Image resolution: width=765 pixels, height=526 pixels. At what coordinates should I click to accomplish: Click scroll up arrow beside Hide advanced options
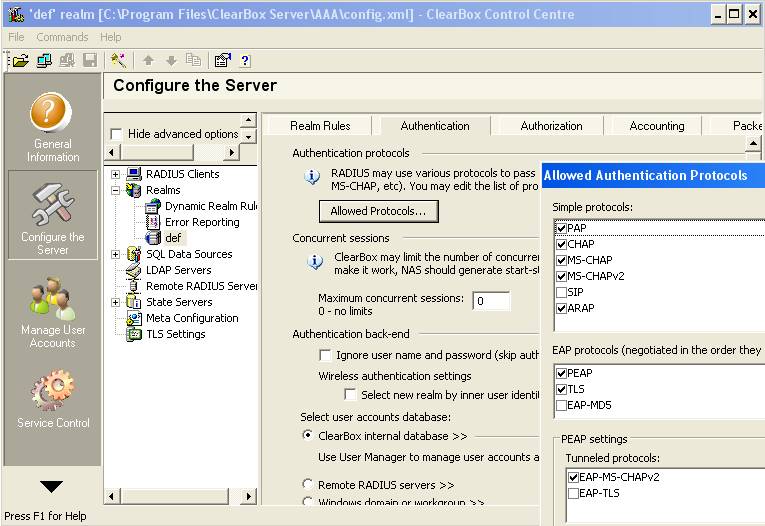[x=248, y=120]
